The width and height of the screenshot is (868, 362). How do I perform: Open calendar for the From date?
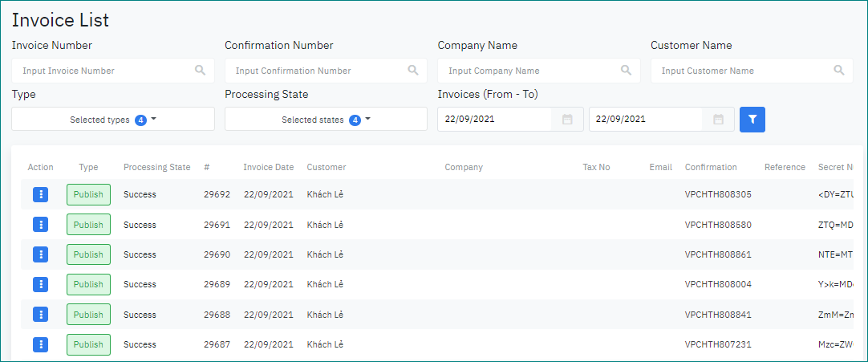tap(567, 120)
